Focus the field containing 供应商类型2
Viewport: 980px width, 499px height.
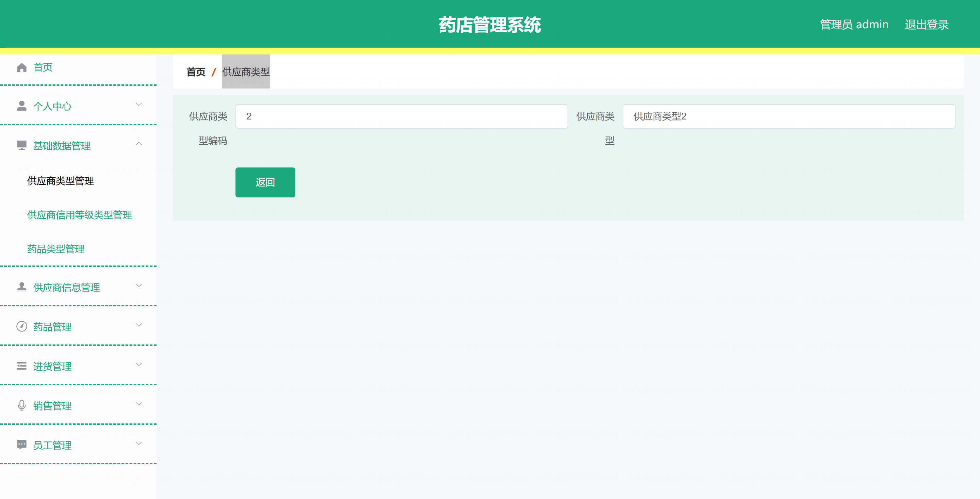tap(789, 116)
